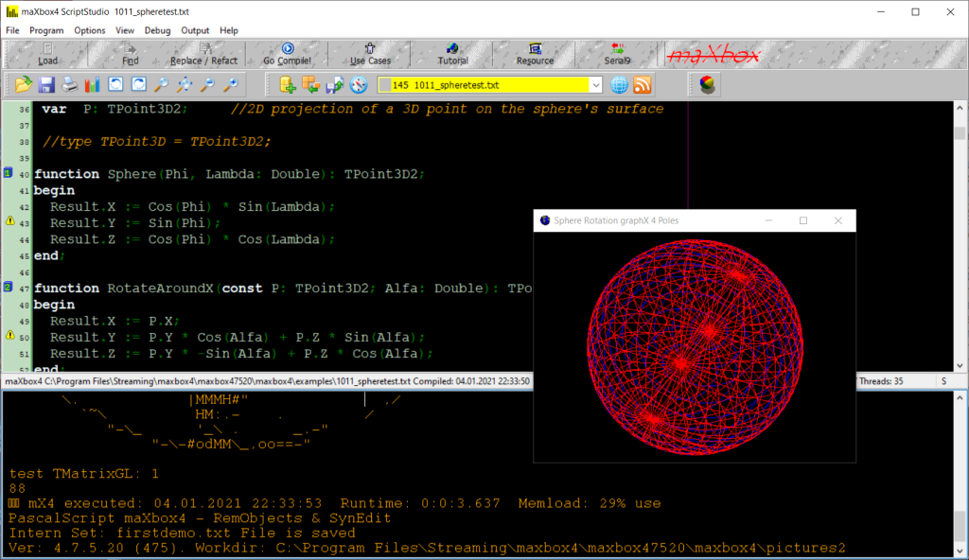969x560 pixels.
Task: Click the second blue rotate arrow icon
Action: pyautogui.click(x=138, y=85)
